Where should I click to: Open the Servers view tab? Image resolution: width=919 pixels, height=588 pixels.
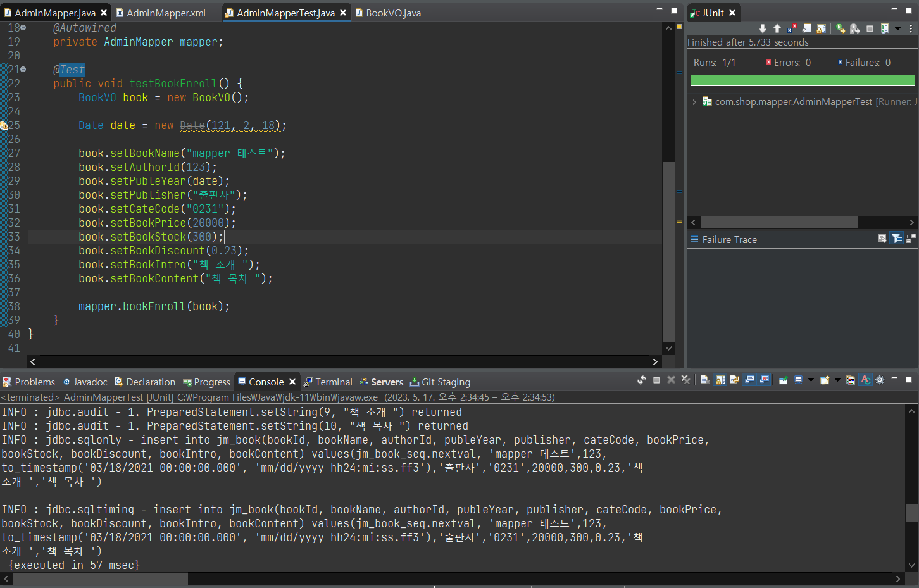pos(382,382)
